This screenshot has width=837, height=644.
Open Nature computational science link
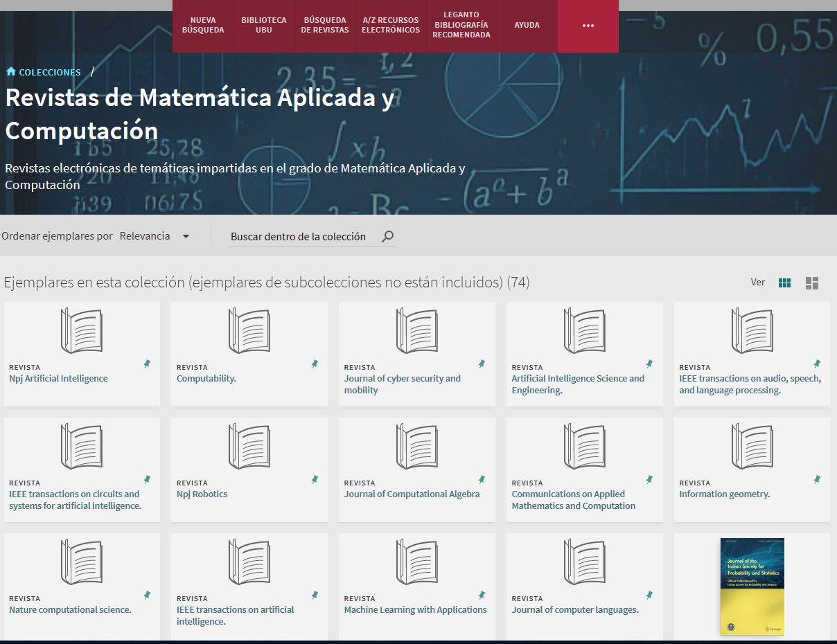(70, 610)
